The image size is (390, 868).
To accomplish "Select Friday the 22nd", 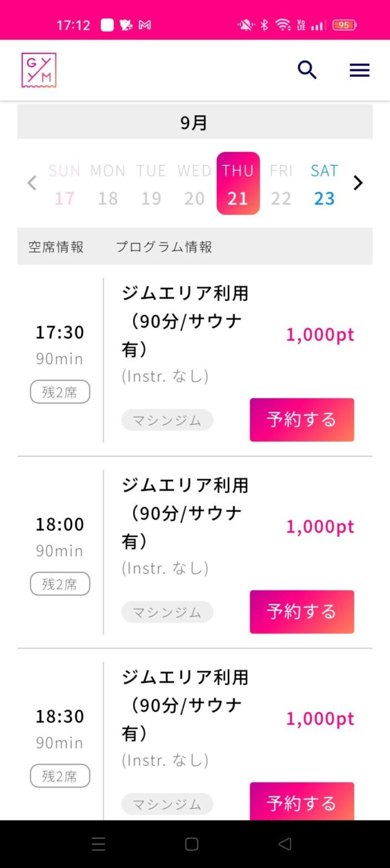I will pyautogui.click(x=281, y=184).
